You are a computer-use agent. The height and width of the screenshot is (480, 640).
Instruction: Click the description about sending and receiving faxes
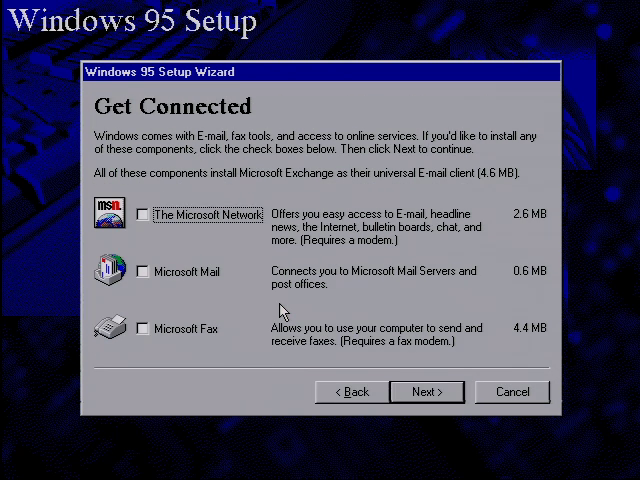(x=377, y=334)
